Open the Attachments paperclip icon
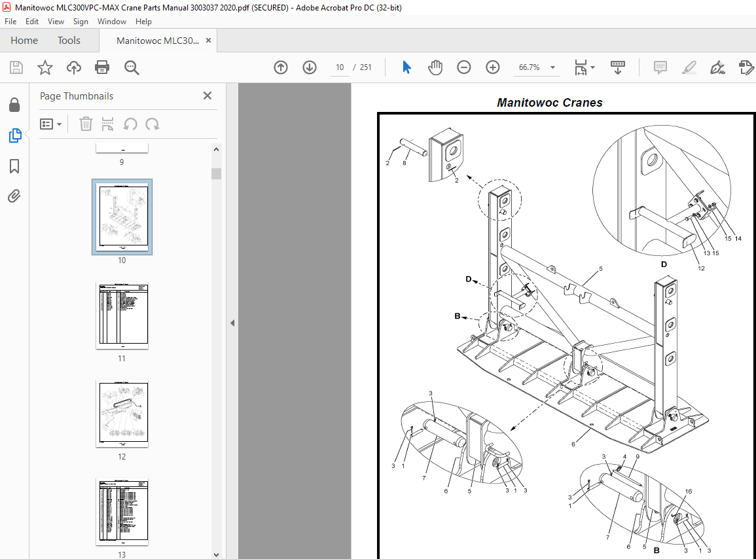The height and width of the screenshot is (559, 756). [x=14, y=196]
